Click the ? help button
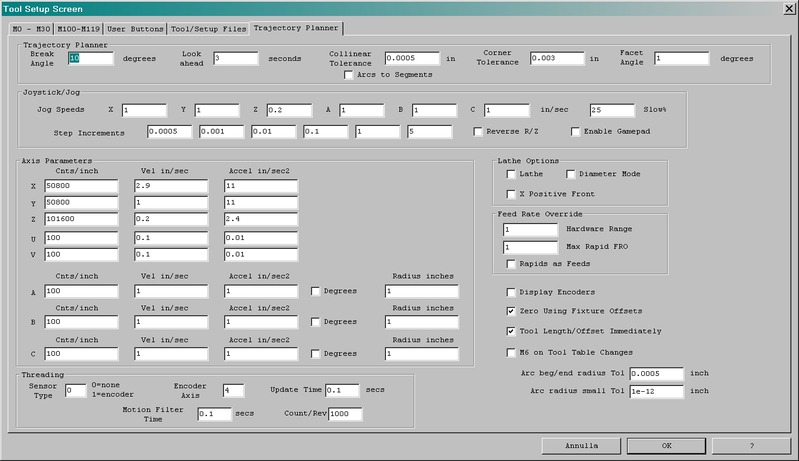Image resolution: width=799 pixels, height=461 pixels. click(x=751, y=445)
